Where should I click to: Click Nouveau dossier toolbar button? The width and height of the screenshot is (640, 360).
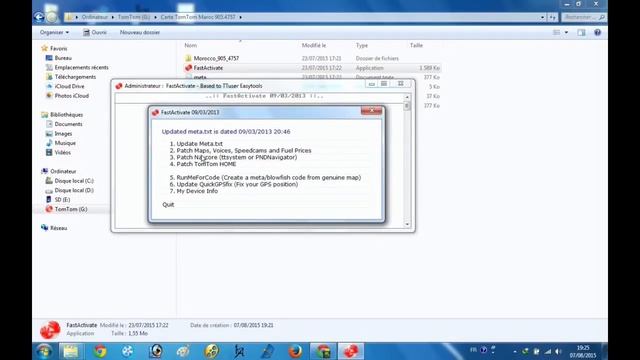(140, 32)
